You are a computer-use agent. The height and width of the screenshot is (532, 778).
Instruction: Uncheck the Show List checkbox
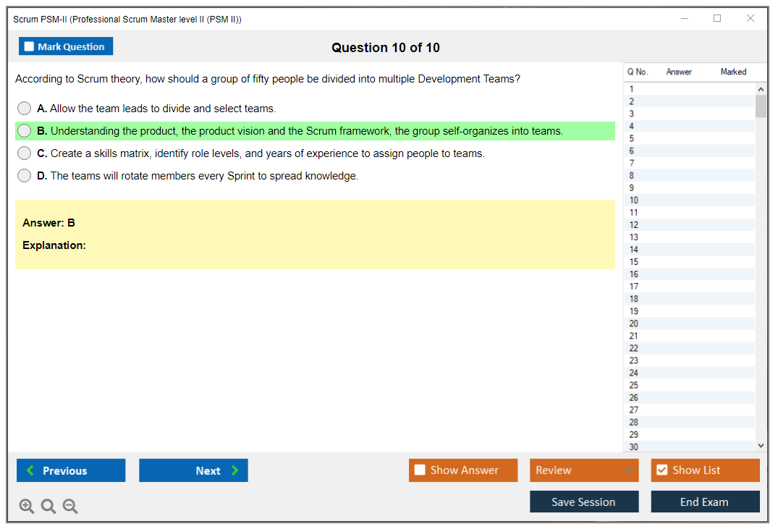click(x=661, y=470)
